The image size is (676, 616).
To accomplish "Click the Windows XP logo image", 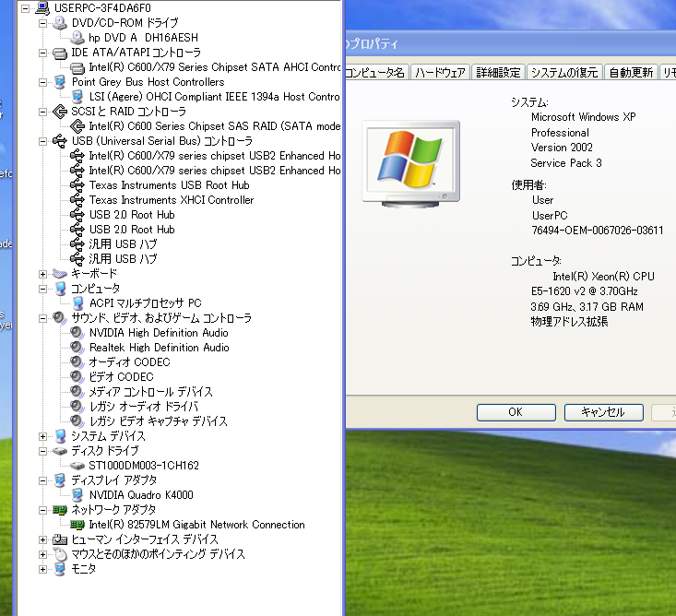I will [411, 163].
